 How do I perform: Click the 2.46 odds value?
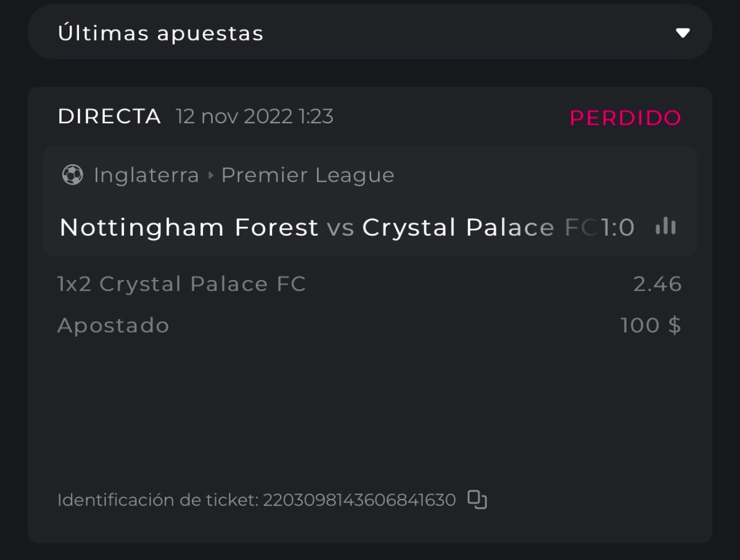coord(657,284)
